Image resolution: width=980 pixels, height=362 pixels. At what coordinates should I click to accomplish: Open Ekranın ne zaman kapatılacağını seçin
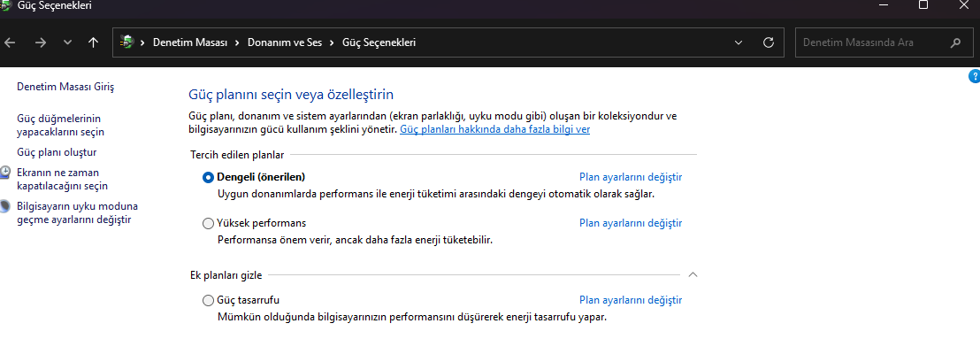pyautogui.click(x=63, y=179)
